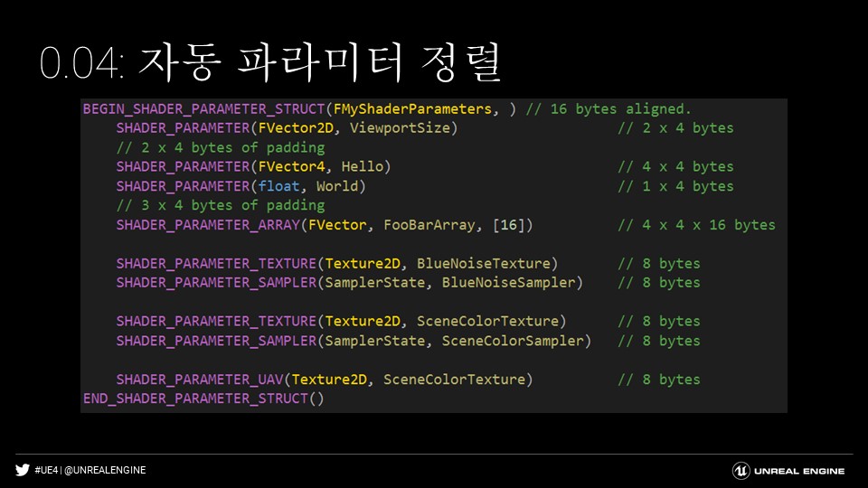The image size is (868, 488).
Task: Click '// 8 bytes' comment on UAV line
Action: (x=659, y=380)
